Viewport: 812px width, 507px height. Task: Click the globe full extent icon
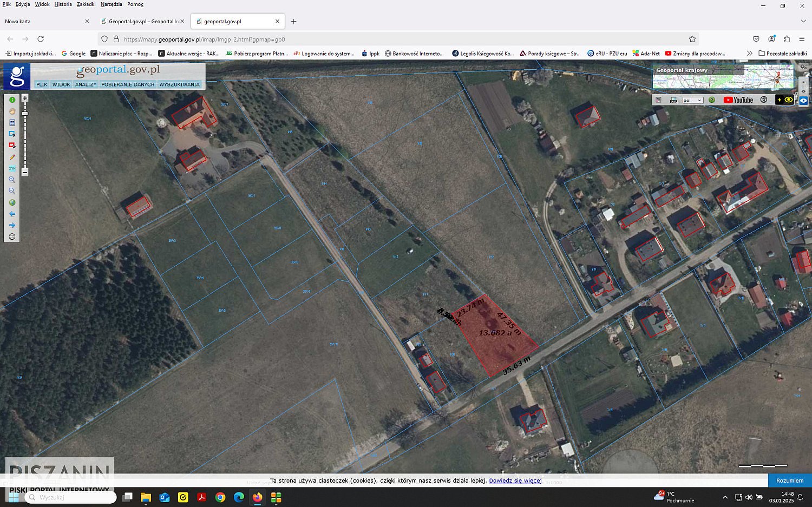12,202
